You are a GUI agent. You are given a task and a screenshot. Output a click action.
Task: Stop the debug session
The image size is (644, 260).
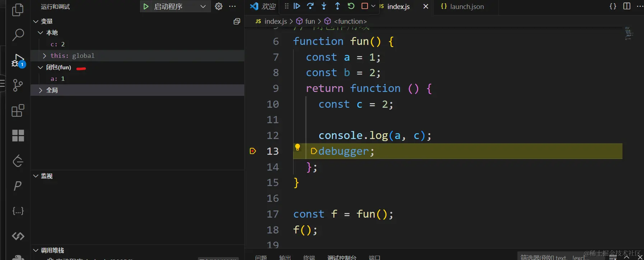coord(365,6)
